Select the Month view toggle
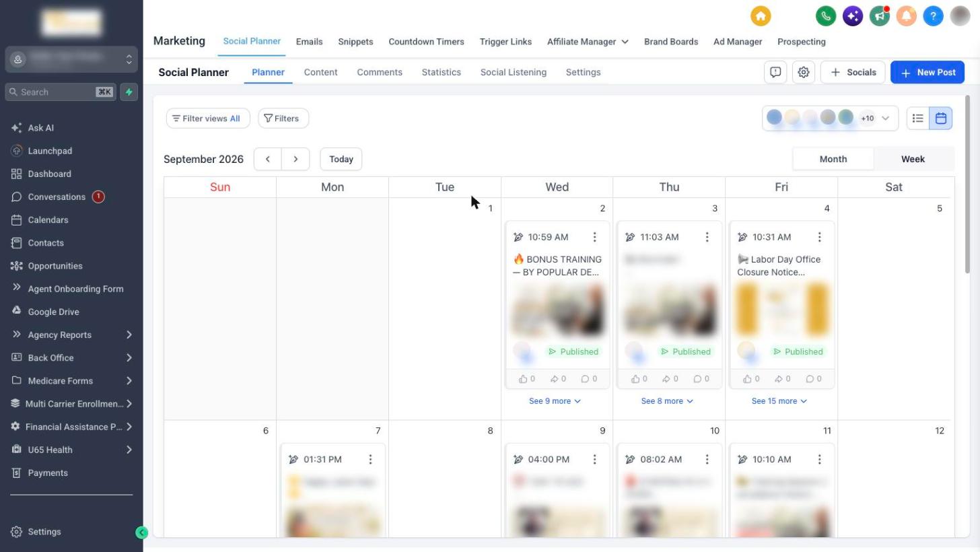Viewport: 980px width, 552px height. pyautogui.click(x=833, y=159)
